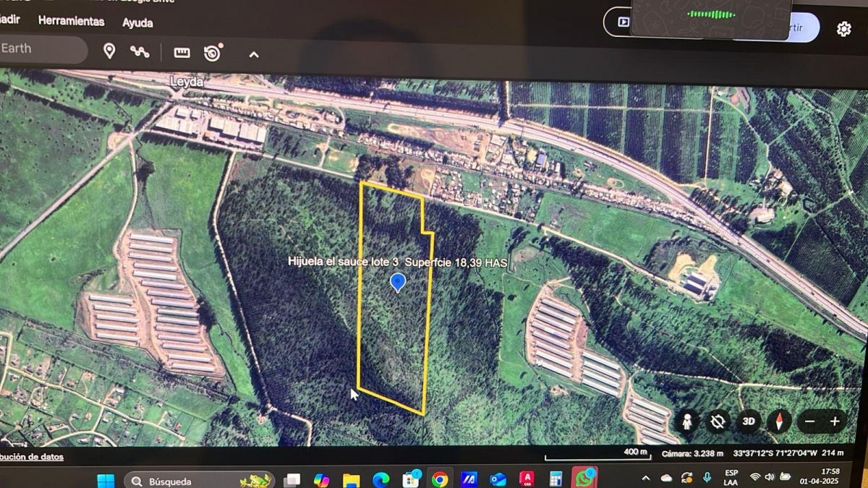
Task: Drop Pegman for Street View
Action: 686,421
